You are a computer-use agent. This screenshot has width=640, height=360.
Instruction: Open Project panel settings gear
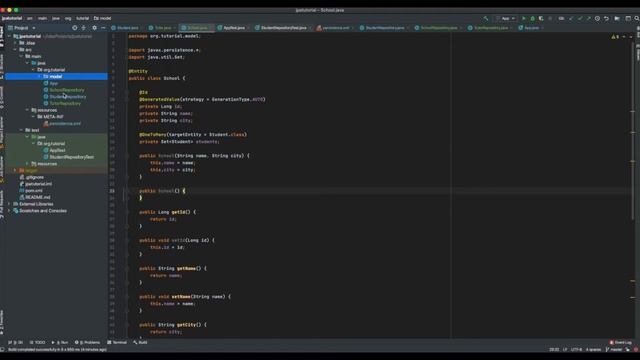click(94, 28)
